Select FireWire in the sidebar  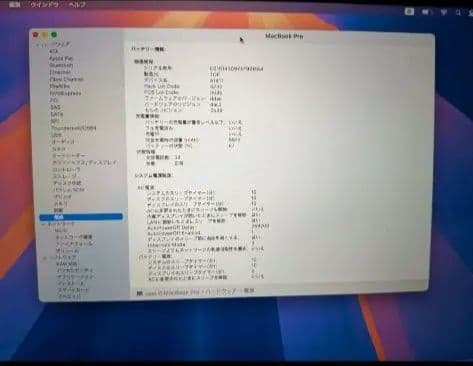tap(60, 86)
